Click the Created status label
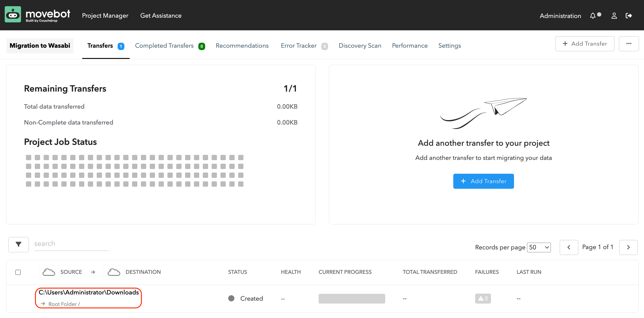This screenshot has width=644, height=318. (251, 299)
